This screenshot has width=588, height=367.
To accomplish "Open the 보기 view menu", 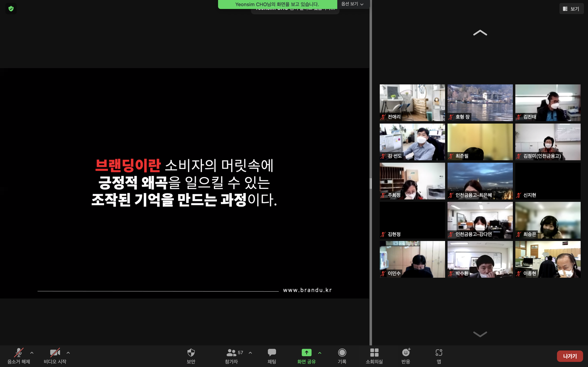I will point(571,9).
